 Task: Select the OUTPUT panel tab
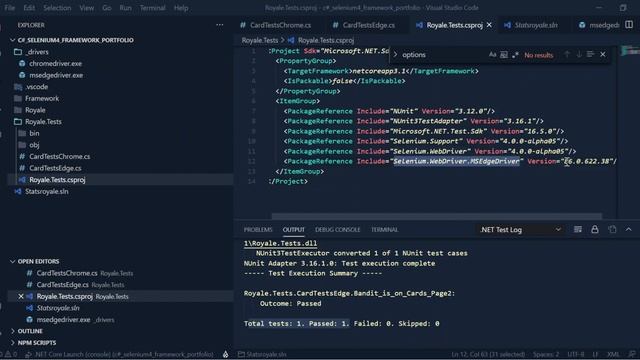tap(293, 230)
